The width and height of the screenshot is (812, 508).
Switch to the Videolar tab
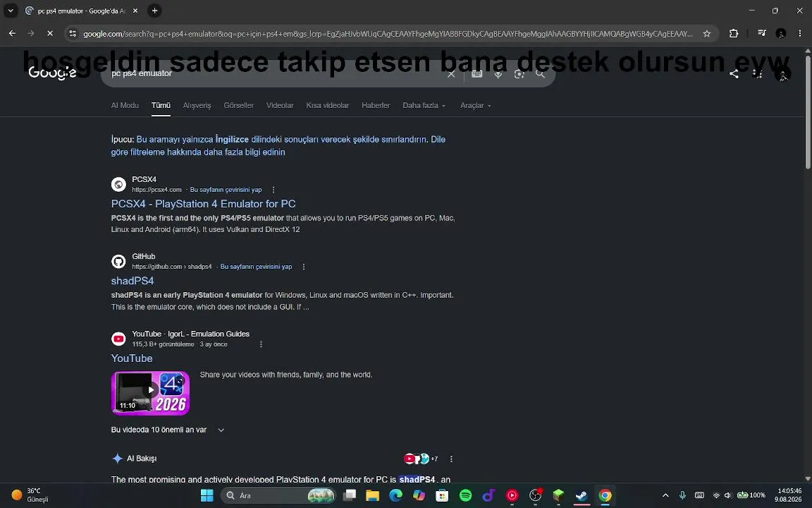[280, 105]
